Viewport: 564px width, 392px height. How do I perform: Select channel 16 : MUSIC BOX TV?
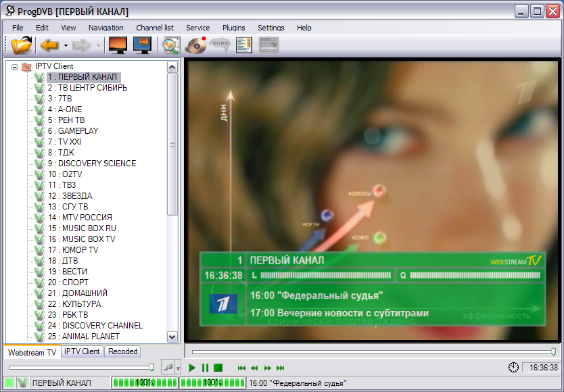[81, 239]
